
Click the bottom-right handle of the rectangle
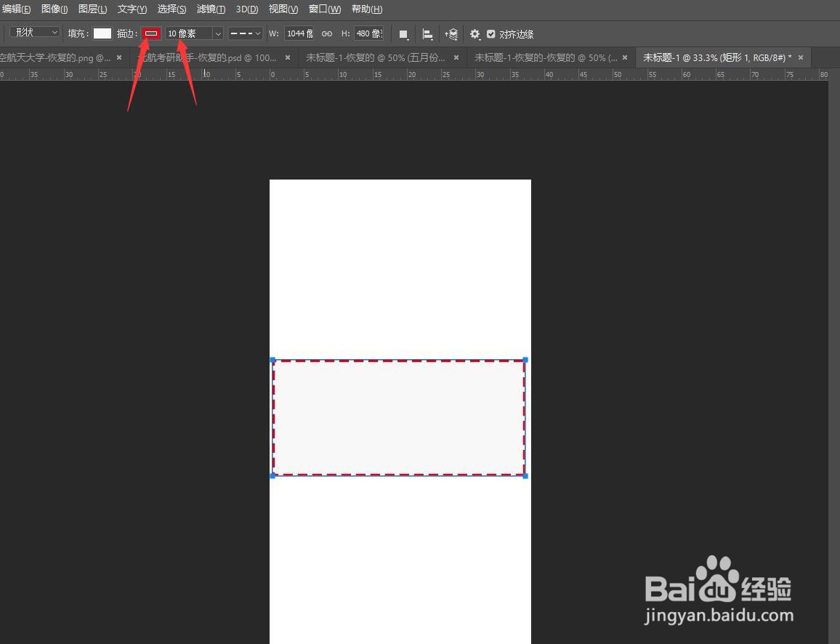(525, 476)
